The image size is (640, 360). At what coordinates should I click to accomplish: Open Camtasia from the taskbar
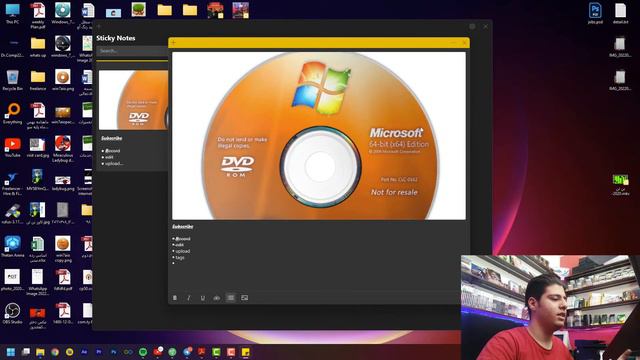tap(216, 352)
